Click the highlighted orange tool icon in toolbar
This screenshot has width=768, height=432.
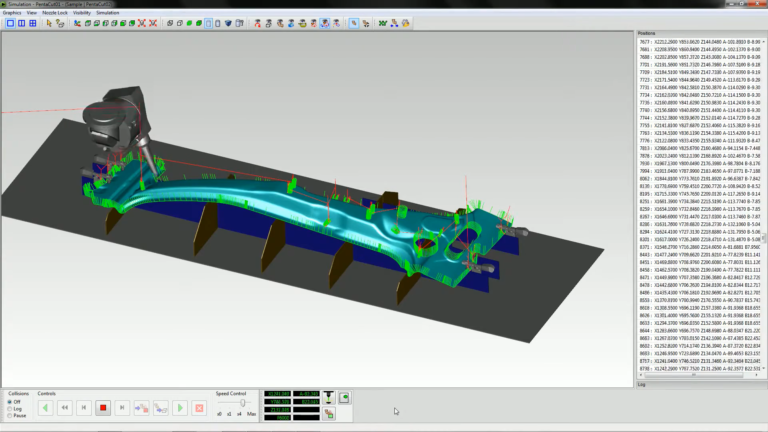pos(354,23)
